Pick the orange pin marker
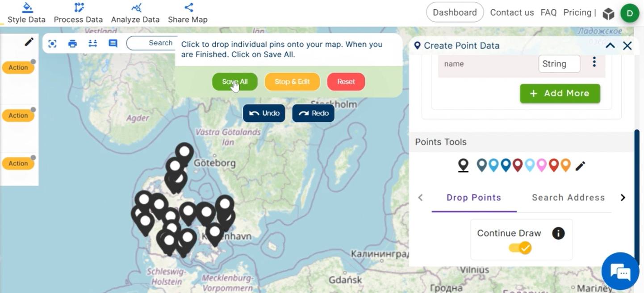Viewport: 644px width, 293px height. tap(566, 165)
